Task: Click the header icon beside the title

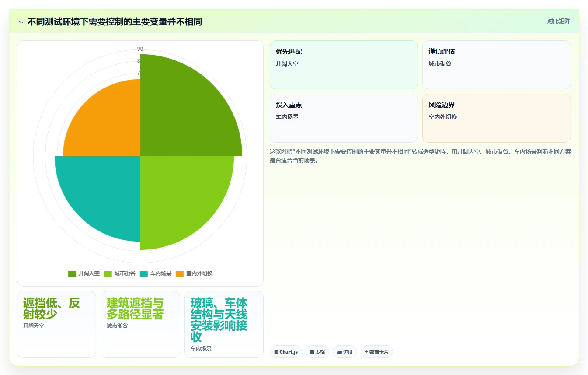Action: click(21, 22)
